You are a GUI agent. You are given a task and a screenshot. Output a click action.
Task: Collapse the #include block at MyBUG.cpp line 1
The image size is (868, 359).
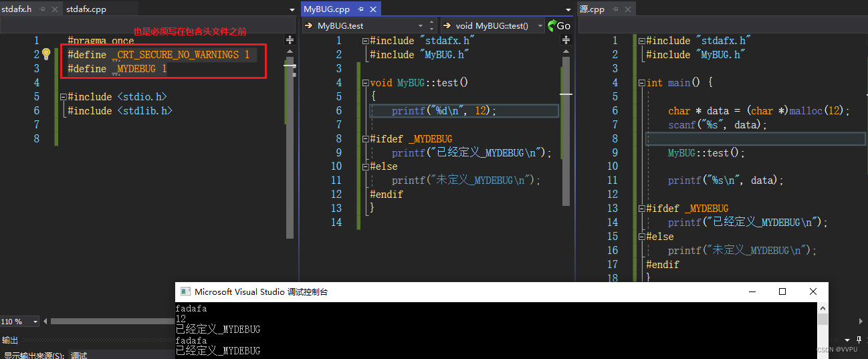pyautogui.click(x=364, y=41)
